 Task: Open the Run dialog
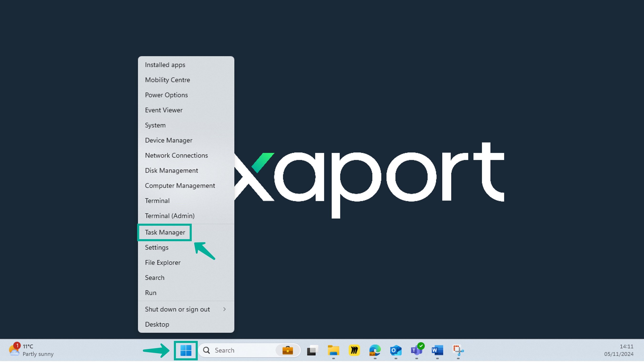150,292
